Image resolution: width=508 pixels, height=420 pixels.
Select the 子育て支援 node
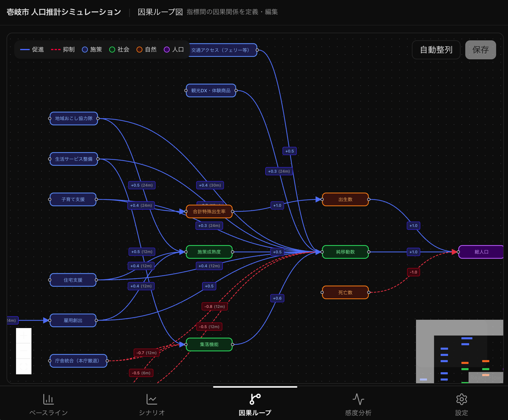pyautogui.click(x=73, y=199)
